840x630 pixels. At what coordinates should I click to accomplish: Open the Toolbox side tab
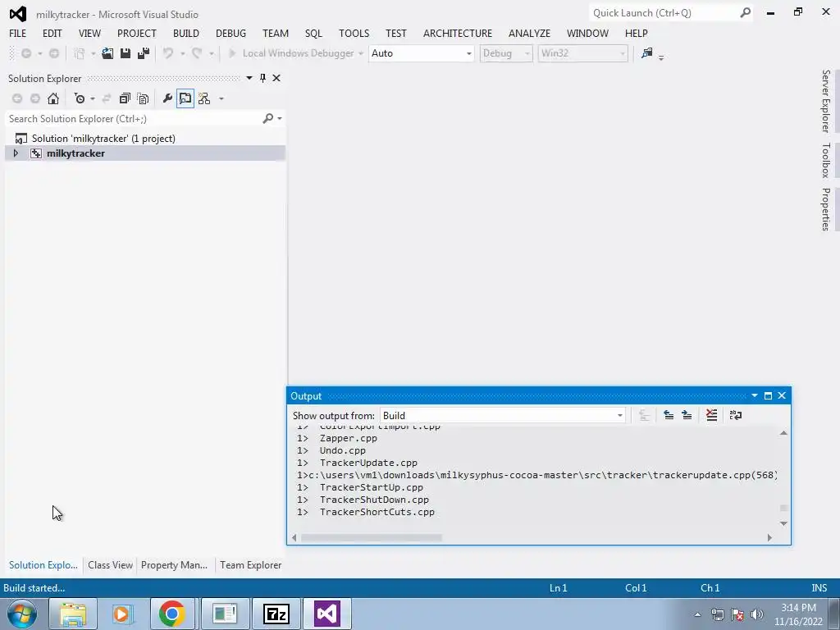tap(826, 160)
